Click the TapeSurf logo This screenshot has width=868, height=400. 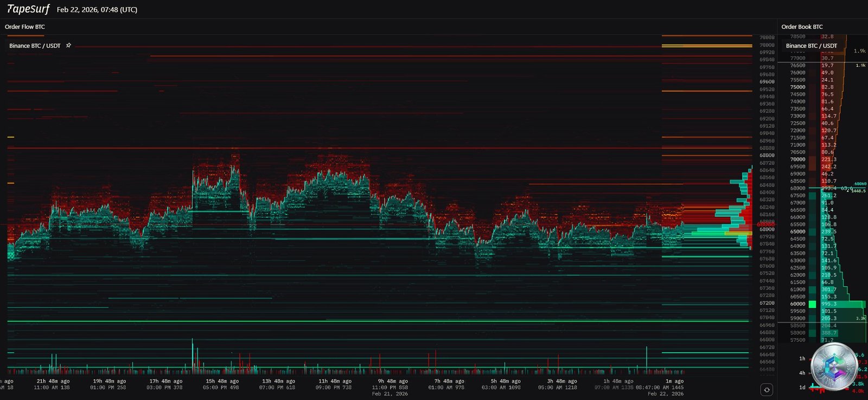tap(28, 9)
